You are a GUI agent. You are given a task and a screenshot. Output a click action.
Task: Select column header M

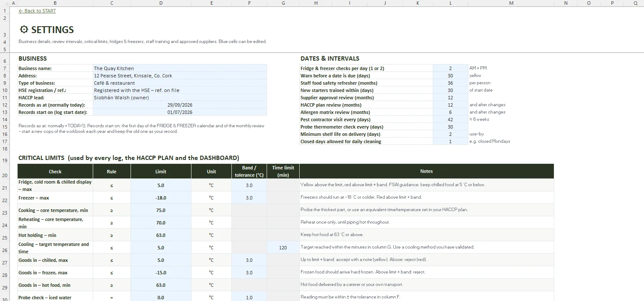point(511,3)
